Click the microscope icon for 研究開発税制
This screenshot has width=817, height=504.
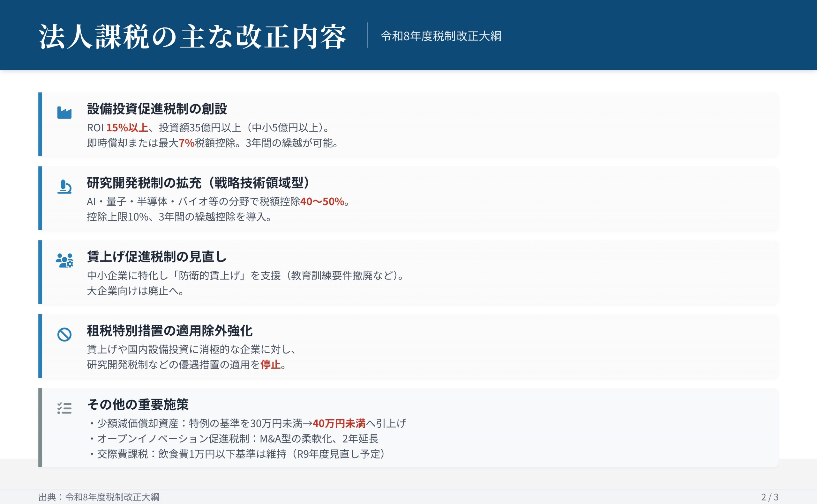(x=64, y=187)
